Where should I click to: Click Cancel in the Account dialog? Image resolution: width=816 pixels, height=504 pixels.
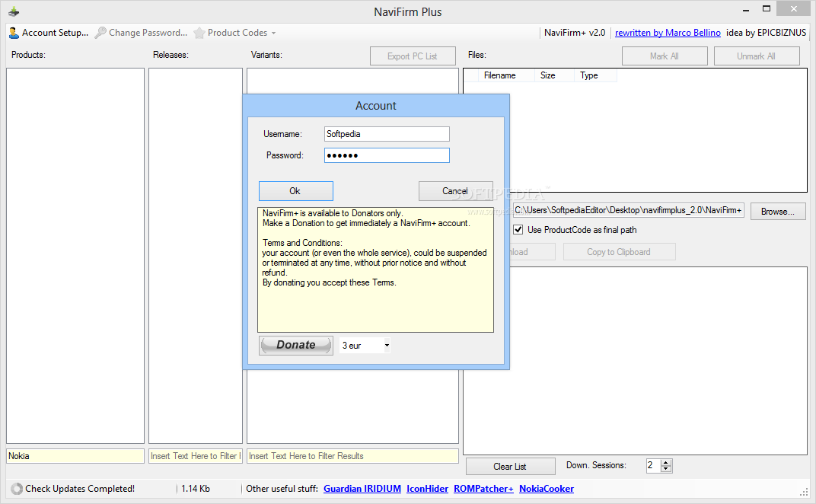(455, 191)
